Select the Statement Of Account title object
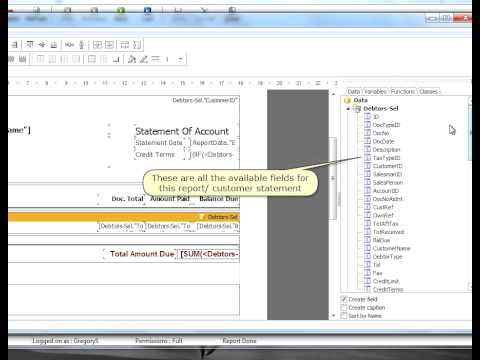The image size is (480, 360). coord(182,131)
